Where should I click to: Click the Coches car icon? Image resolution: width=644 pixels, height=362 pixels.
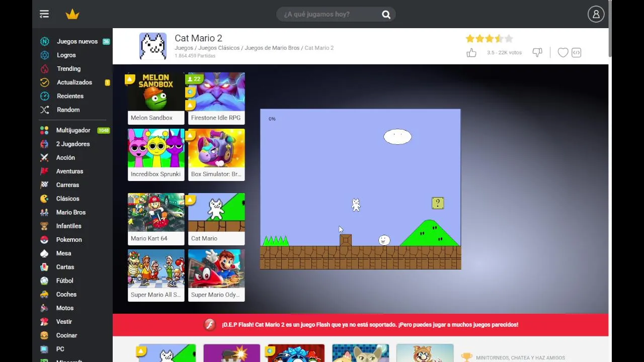pyautogui.click(x=45, y=294)
